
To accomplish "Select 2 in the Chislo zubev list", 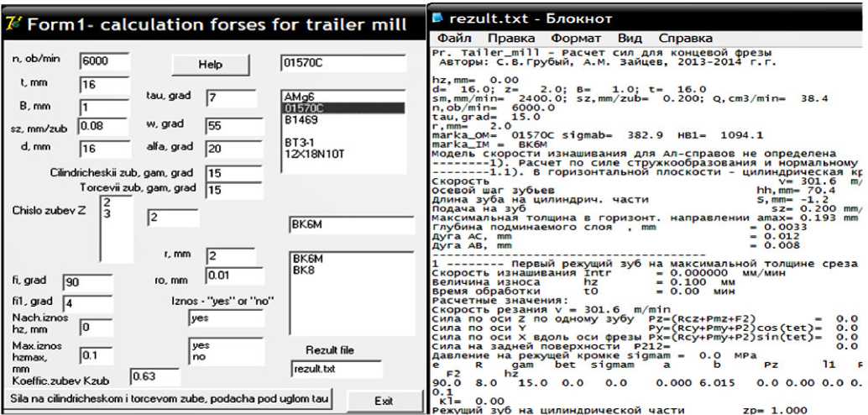I will pos(107,202).
